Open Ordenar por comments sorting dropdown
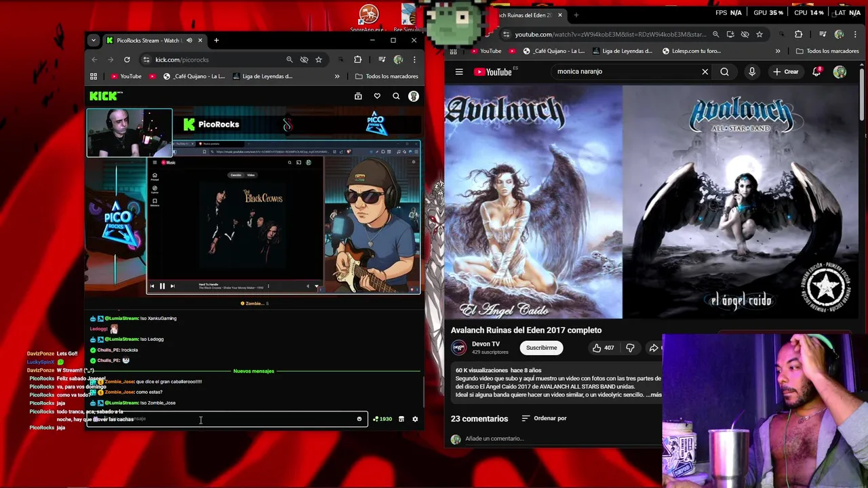The height and width of the screenshot is (488, 868). pos(544,418)
